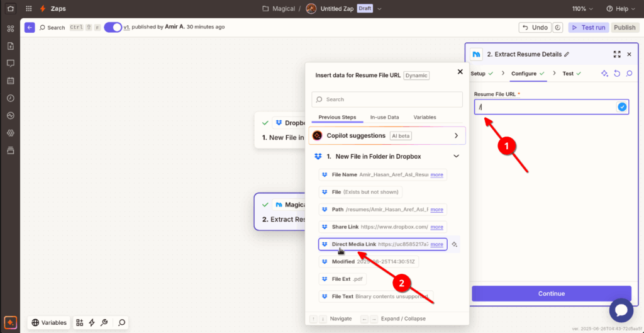Go to the Setup tab
644x333 pixels.
tap(482, 74)
